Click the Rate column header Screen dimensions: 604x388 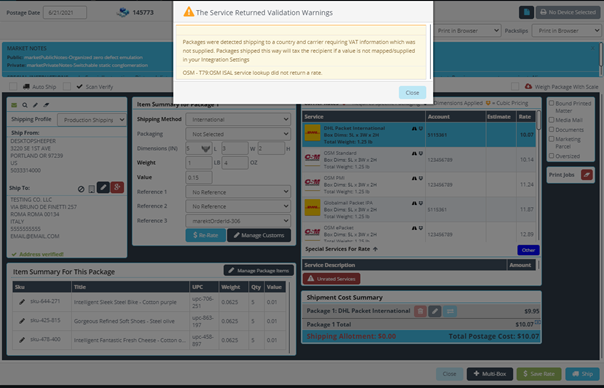(x=526, y=117)
